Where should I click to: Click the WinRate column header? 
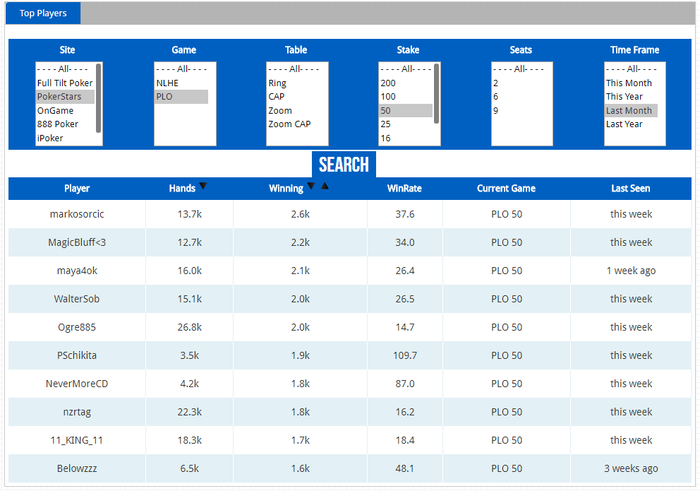coord(404,188)
